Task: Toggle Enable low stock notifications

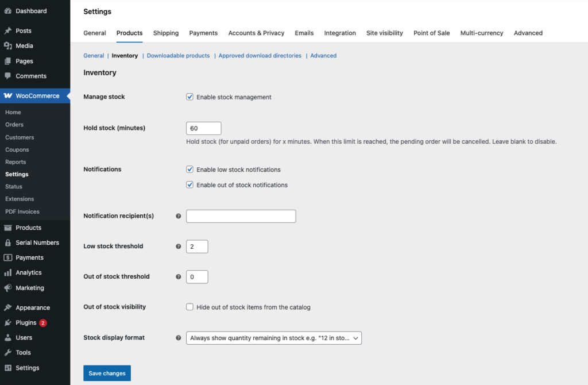Action: [x=190, y=170]
